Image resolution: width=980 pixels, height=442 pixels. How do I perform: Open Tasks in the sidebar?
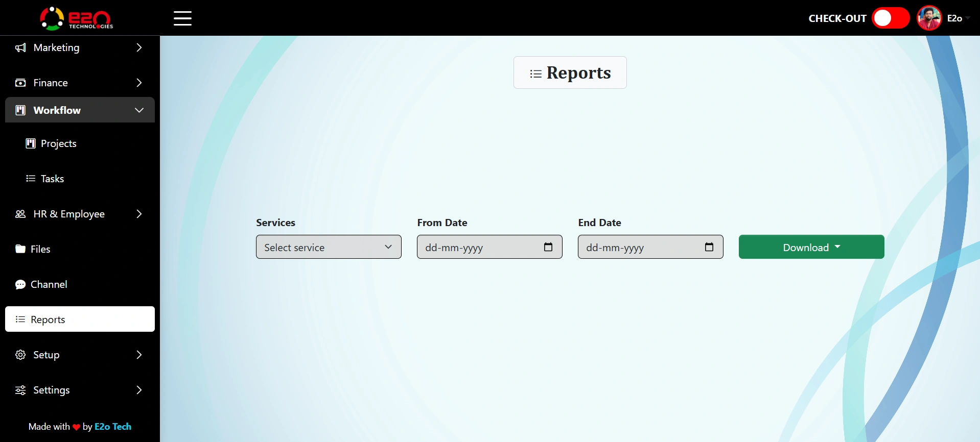coord(52,179)
